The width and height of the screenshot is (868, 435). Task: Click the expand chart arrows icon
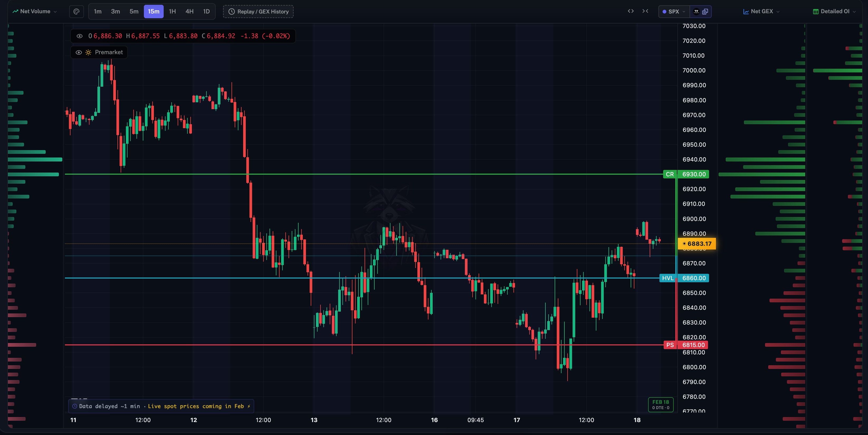pos(631,11)
